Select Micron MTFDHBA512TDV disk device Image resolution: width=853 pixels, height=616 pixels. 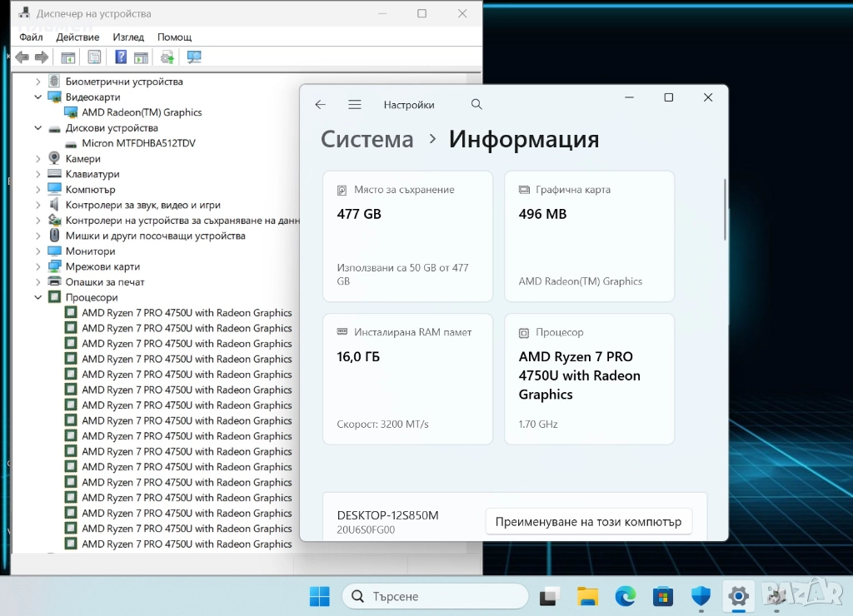[138, 143]
